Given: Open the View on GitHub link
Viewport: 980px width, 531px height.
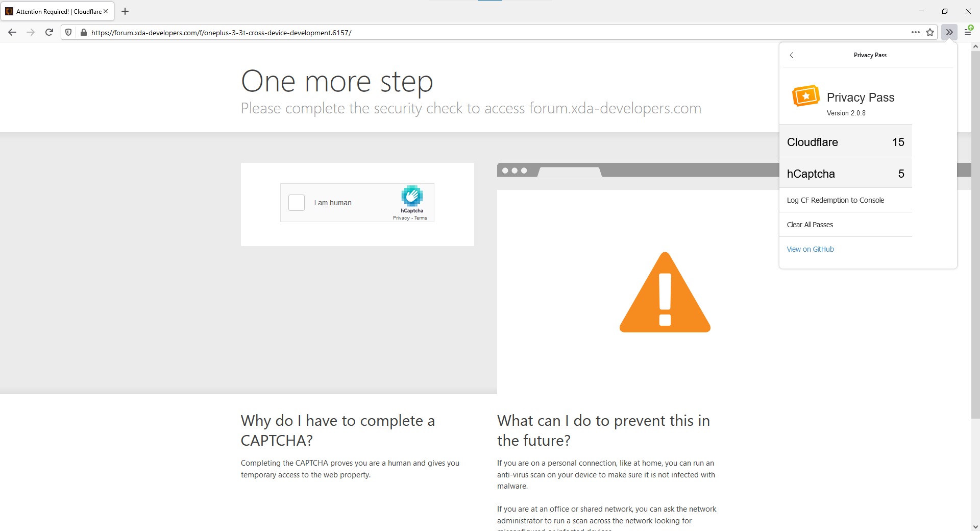Looking at the screenshot, I should click(810, 249).
